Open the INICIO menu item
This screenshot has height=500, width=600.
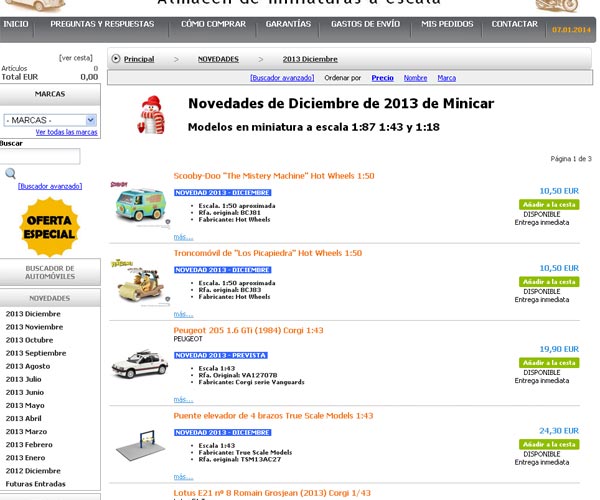tap(16, 24)
